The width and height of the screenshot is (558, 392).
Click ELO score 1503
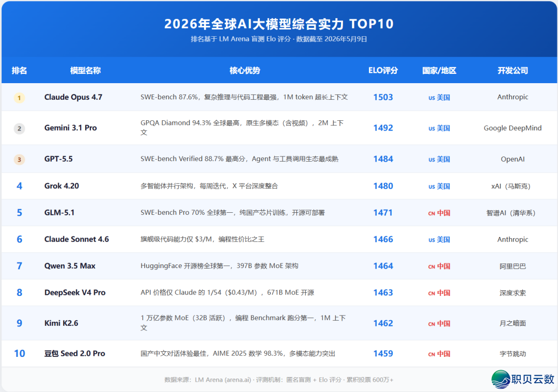point(383,97)
